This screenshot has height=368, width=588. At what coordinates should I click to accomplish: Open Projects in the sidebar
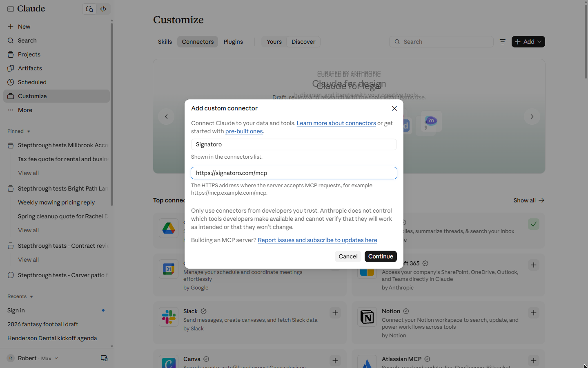[56, 54]
